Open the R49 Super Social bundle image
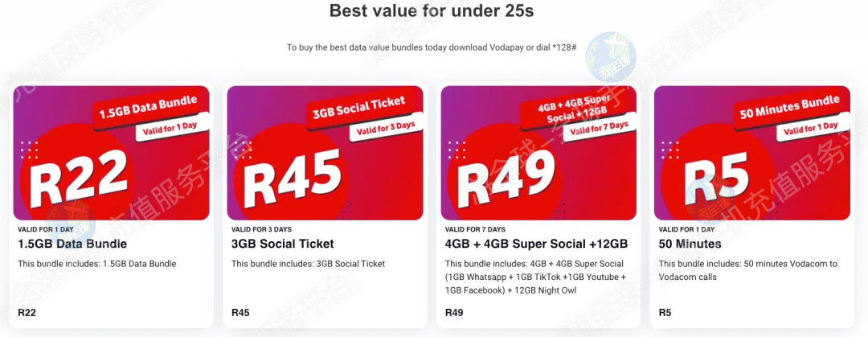This screenshot has height=337, width=868. pyautogui.click(x=538, y=153)
